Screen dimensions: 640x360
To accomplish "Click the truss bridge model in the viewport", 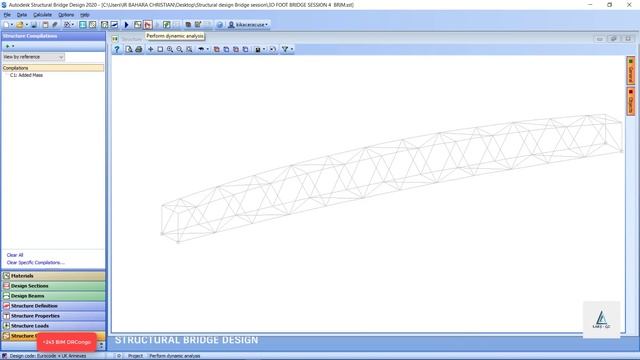I will click(392, 178).
